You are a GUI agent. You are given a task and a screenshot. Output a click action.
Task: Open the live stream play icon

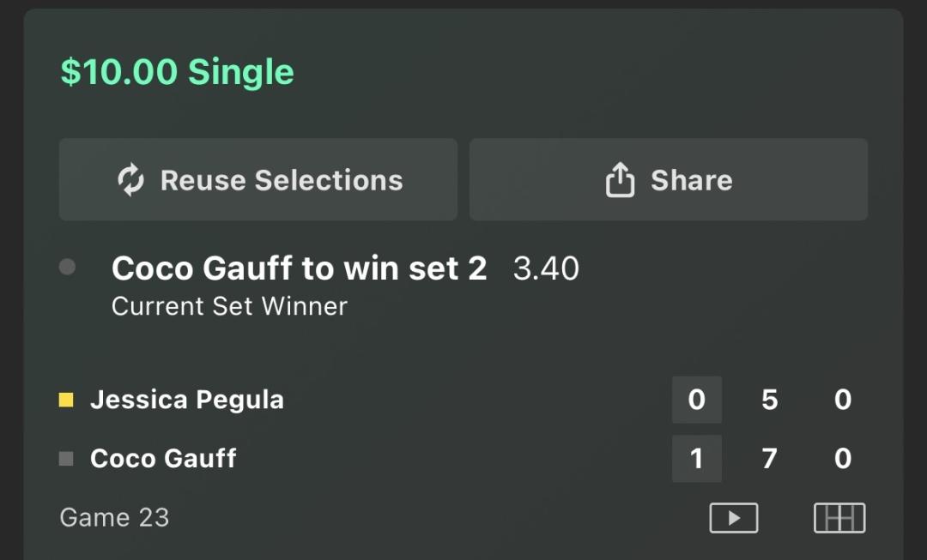click(x=733, y=518)
